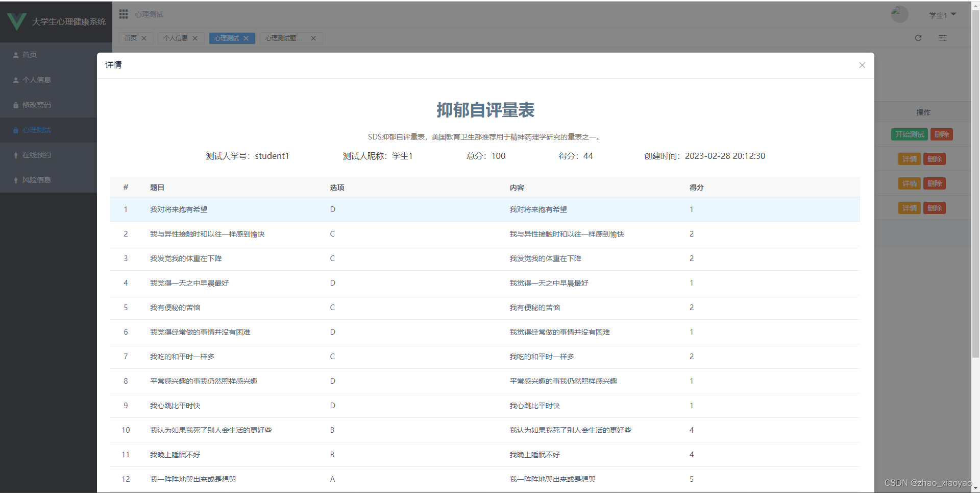This screenshot has height=493, width=980.
Task: Click the 内容 cell 我心跳比平时快
Action: [x=534, y=406]
